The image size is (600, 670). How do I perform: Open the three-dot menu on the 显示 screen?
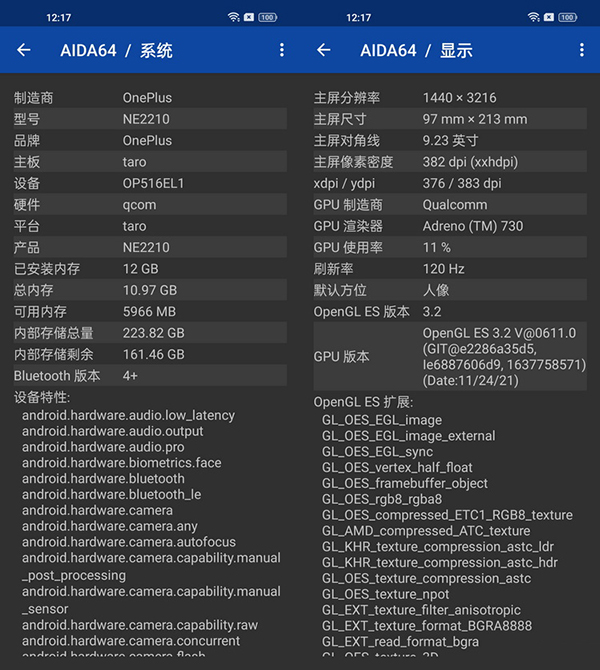click(581, 50)
